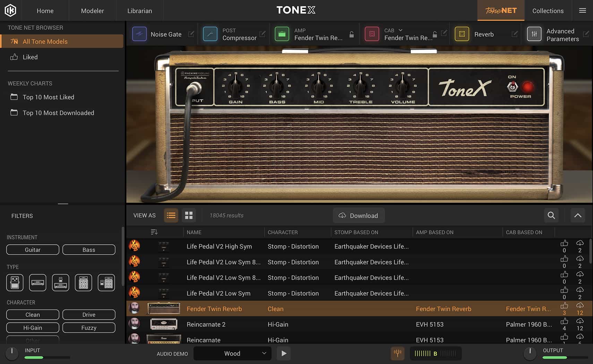Switch to the Modeler tab
This screenshot has height=364, width=593.
tap(92, 11)
